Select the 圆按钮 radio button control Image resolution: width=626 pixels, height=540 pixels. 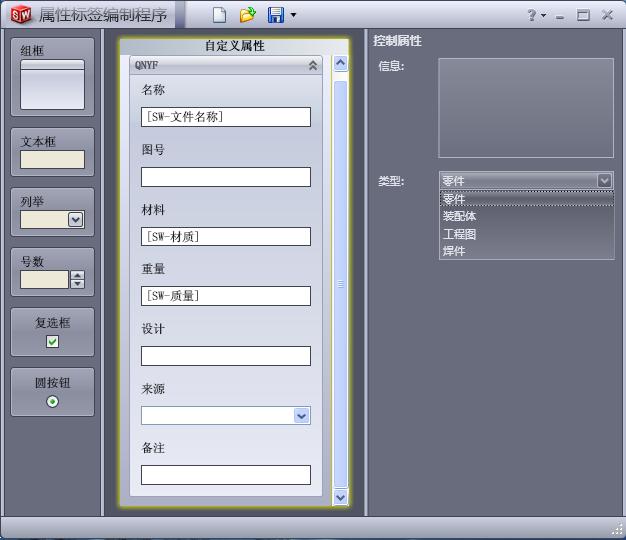tap(52, 392)
